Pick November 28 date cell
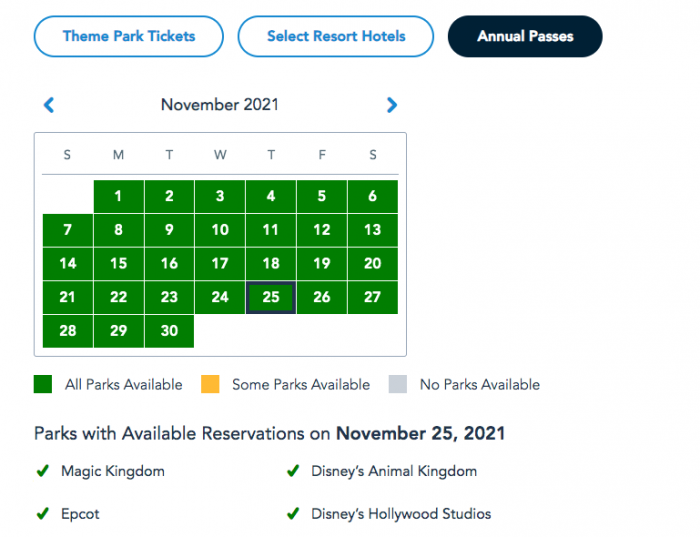This screenshot has width=700, height=537. (x=68, y=331)
